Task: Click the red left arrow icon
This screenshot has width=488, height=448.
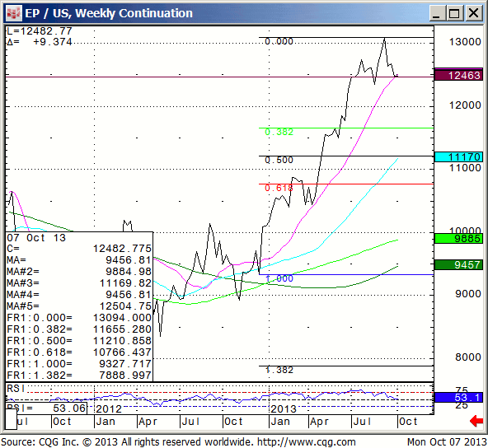Action: point(476,422)
